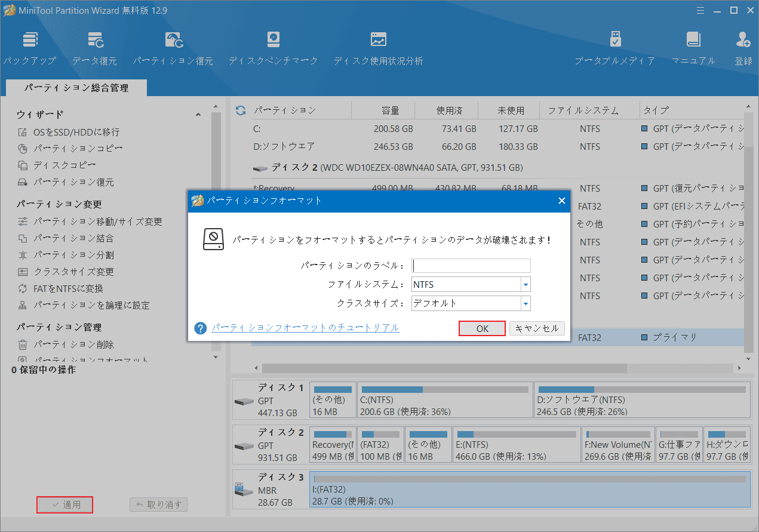Select the C: partition row
The width and height of the screenshot is (759, 532).
coord(498,128)
